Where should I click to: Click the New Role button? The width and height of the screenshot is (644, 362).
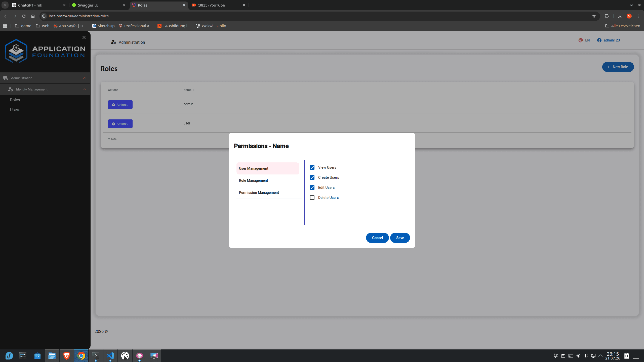pyautogui.click(x=618, y=67)
